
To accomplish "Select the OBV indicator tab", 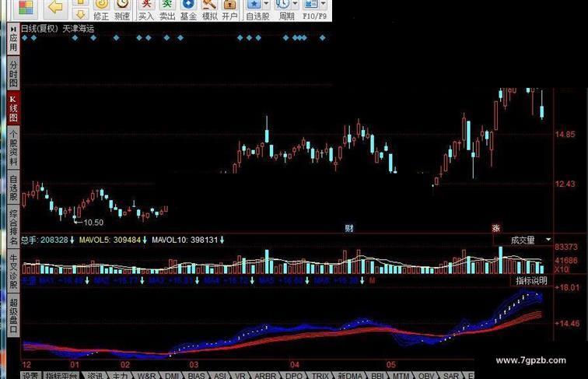I will 426,375.
